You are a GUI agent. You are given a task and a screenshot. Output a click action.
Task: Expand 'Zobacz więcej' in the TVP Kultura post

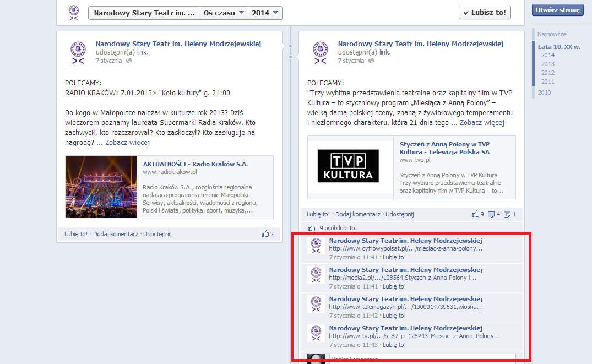tap(482, 123)
